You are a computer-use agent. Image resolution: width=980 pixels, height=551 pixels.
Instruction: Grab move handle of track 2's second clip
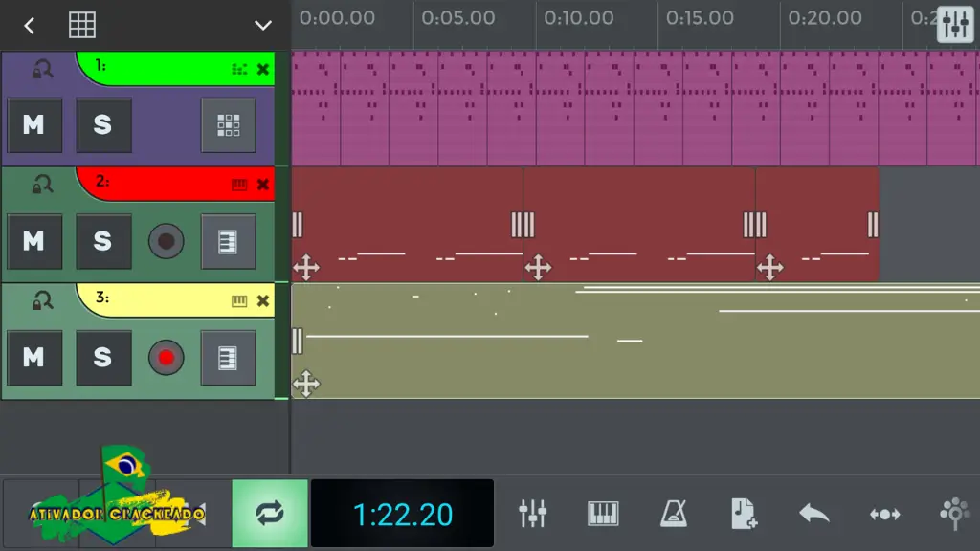click(538, 268)
